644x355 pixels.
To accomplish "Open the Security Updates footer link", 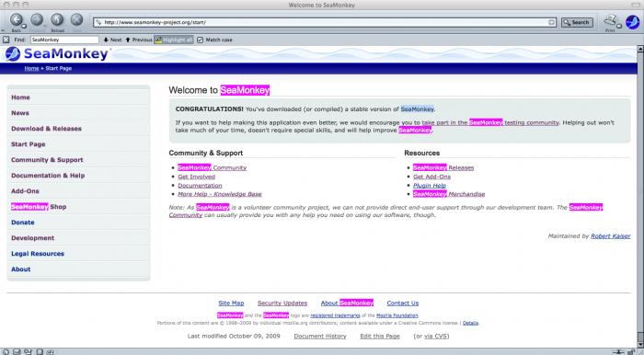I will tap(282, 303).
